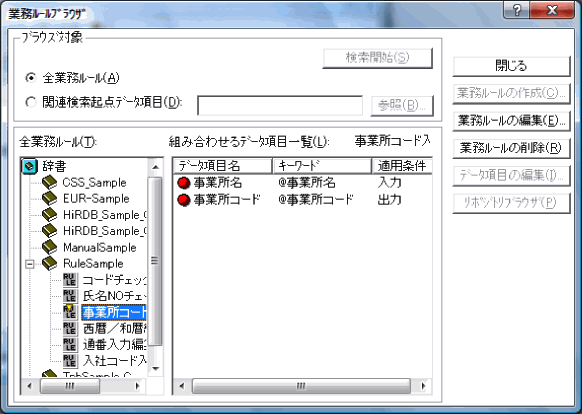Select the 氏名NOチェック rule item
Viewport: 582px width, 414px height.
pyautogui.click(x=114, y=296)
